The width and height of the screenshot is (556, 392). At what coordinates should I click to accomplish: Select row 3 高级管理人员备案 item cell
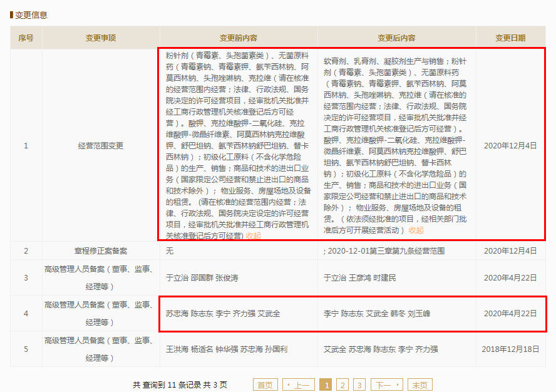(x=101, y=278)
